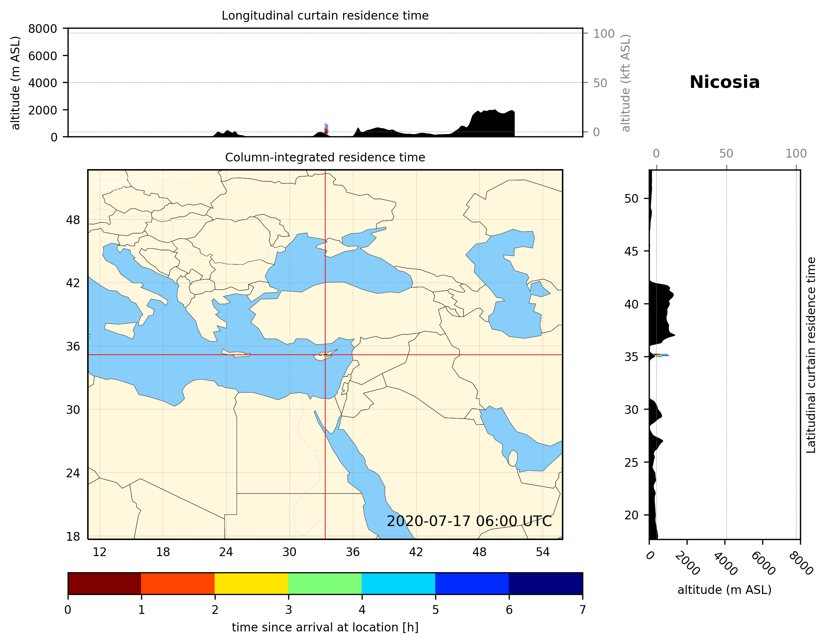The width and height of the screenshot is (828, 644).
Task: Click the yellow 2-3 hour colorbar segment
Action: pyautogui.click(x=251, y=583)
